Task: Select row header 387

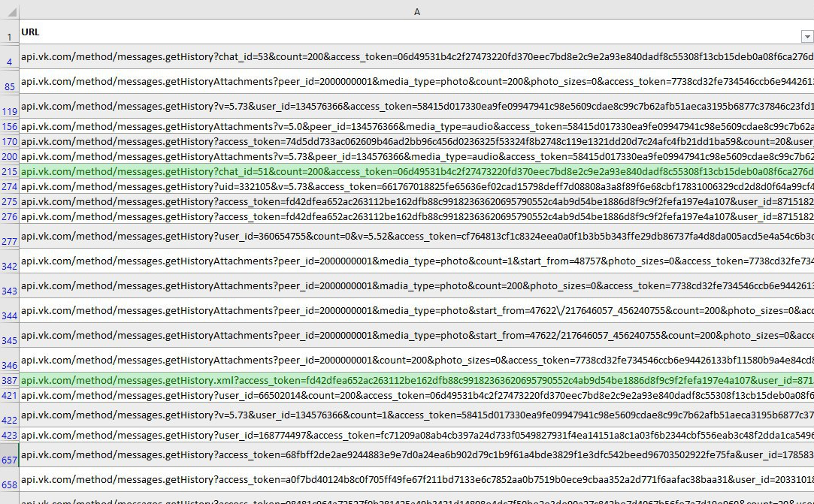Action: (9, 380)
